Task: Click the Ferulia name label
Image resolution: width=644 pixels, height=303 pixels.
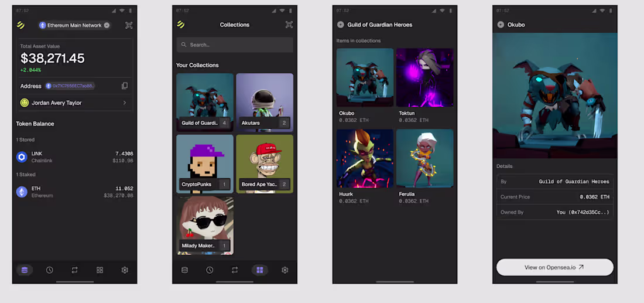Action: coord(407,193)
